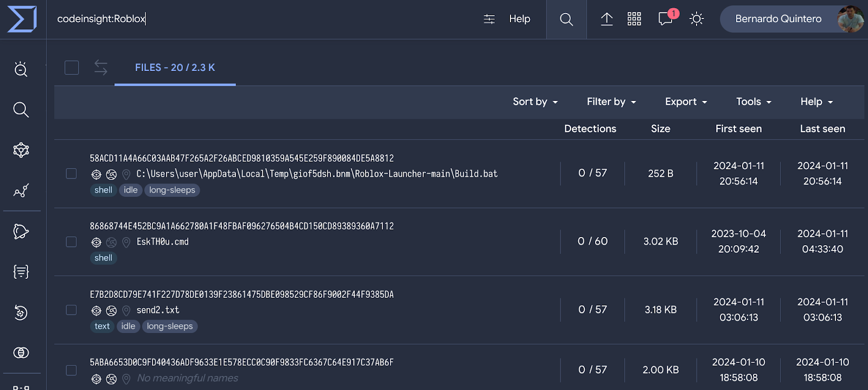
Task: Open hash E7B2D8CD79E741F227D7... file link
Action: (242, 295)
